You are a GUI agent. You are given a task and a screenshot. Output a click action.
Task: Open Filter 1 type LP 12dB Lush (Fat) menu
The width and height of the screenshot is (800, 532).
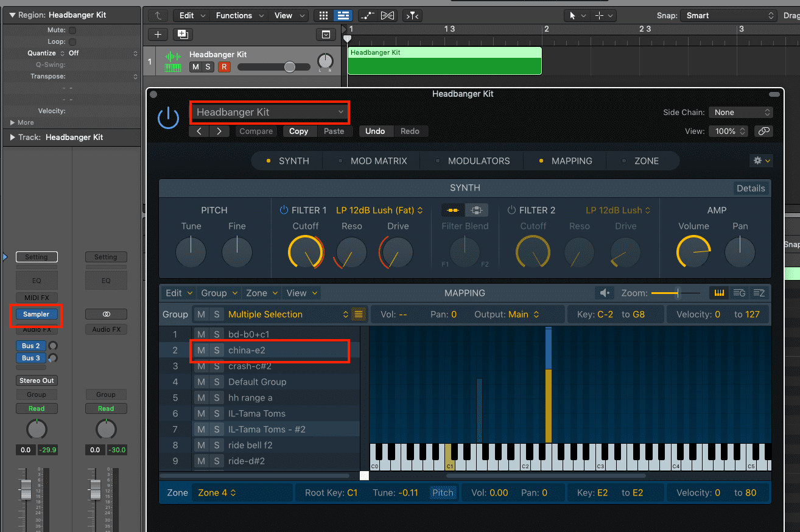[x=379, y=210]
